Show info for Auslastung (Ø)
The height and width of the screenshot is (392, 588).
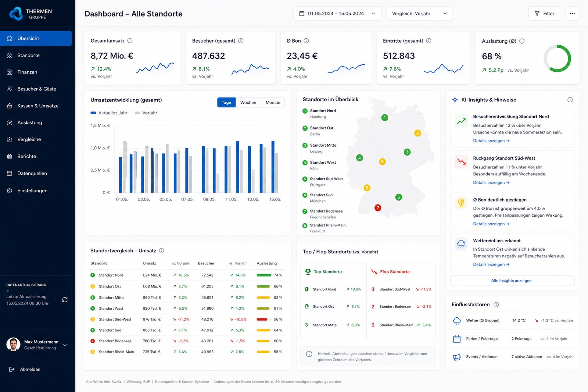pos(522,41)
